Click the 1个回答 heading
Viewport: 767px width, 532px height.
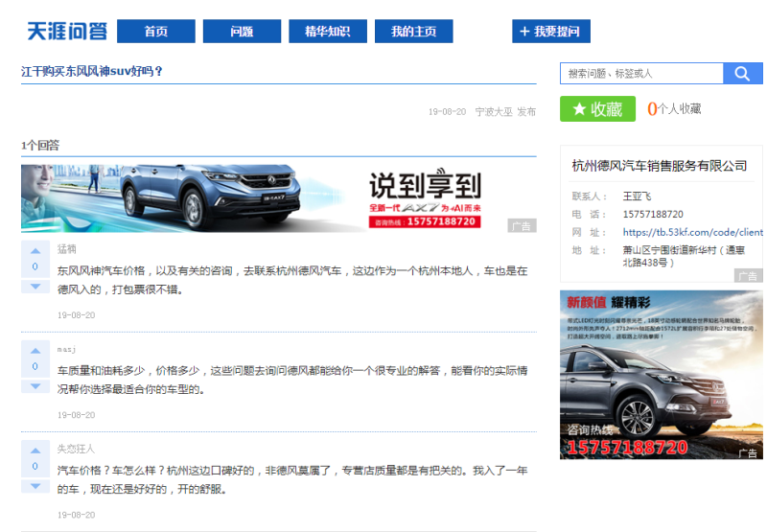[40, 146]
